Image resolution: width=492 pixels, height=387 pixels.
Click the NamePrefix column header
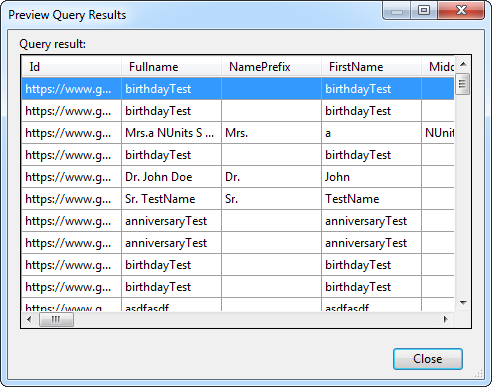coord(272,67)
